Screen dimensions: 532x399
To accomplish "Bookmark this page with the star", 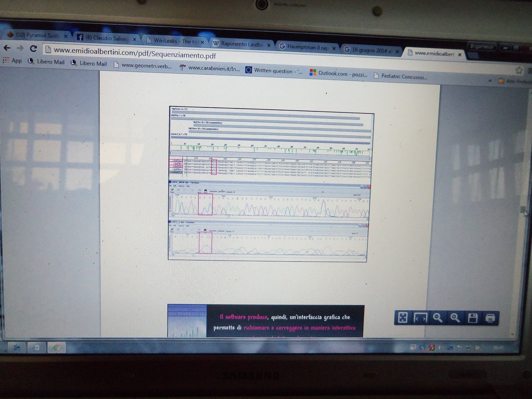I will (x=519, y=70).
